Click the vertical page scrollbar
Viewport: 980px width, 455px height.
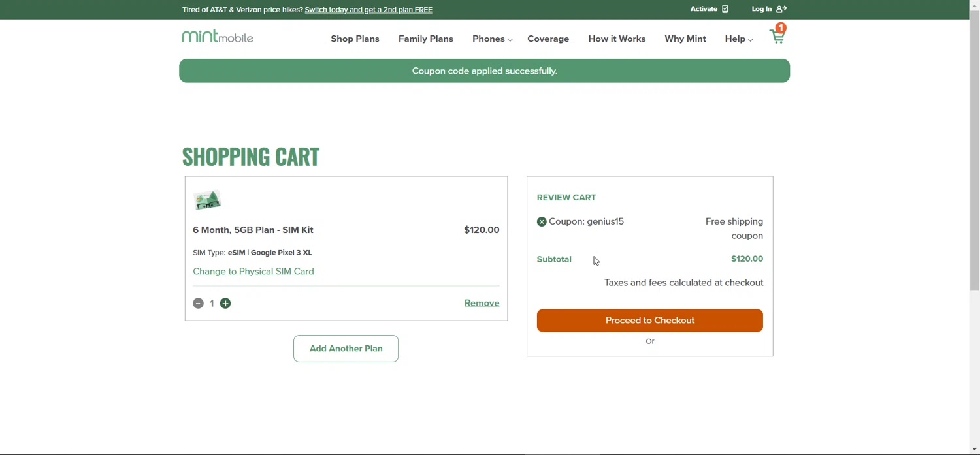975,150
